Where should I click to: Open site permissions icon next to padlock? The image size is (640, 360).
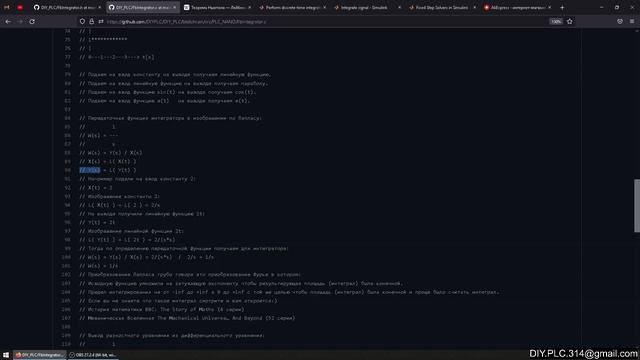101,22
